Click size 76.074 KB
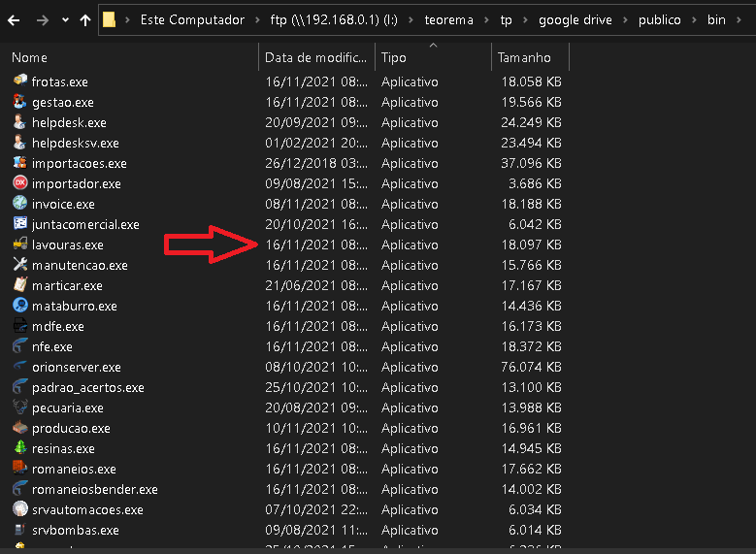 531,368
